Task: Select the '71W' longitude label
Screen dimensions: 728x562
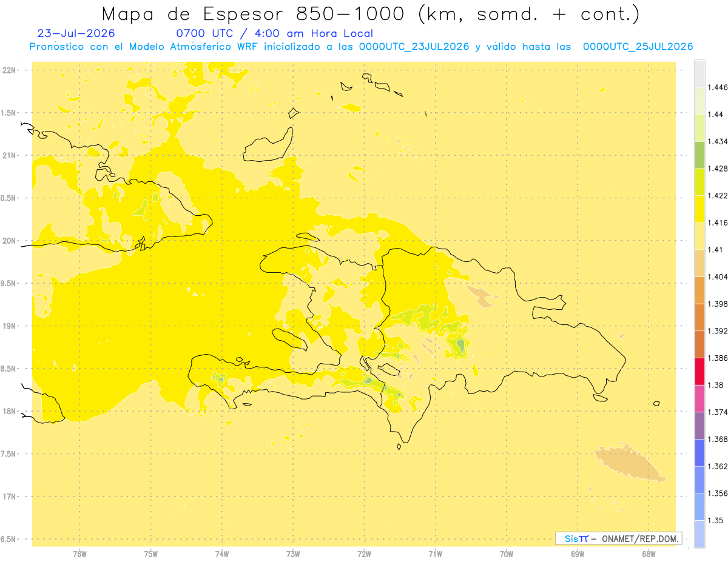Action: click(435, 554)
